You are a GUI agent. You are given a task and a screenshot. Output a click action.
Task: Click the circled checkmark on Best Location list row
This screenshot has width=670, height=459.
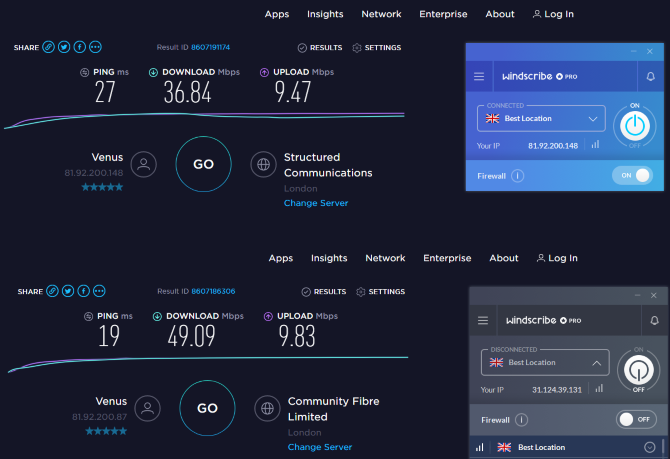pos(649,447)
